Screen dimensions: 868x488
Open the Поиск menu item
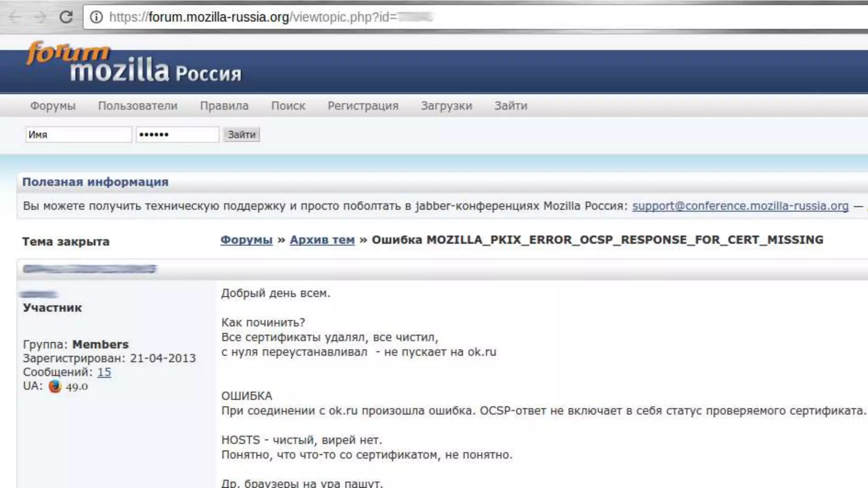point(288,105)
